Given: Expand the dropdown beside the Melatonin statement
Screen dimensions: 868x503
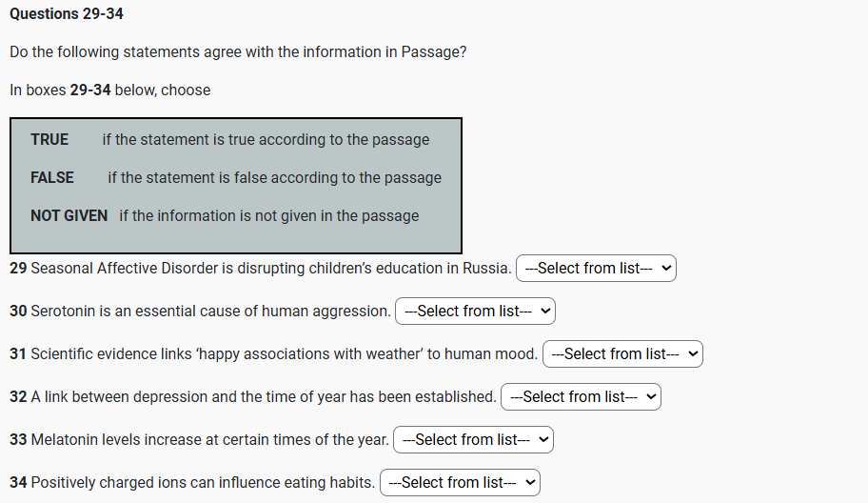Looking at the screenshot, I should point(473,440).
